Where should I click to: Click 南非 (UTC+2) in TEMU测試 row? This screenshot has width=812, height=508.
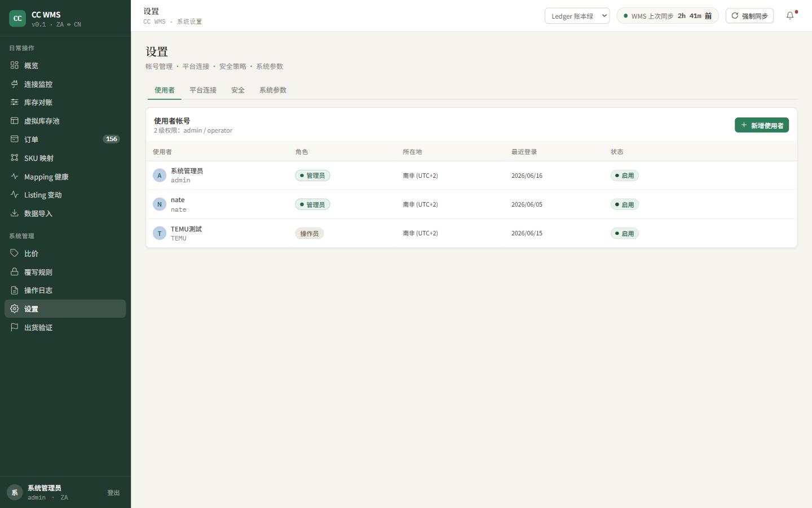click(x=420, y=233)
